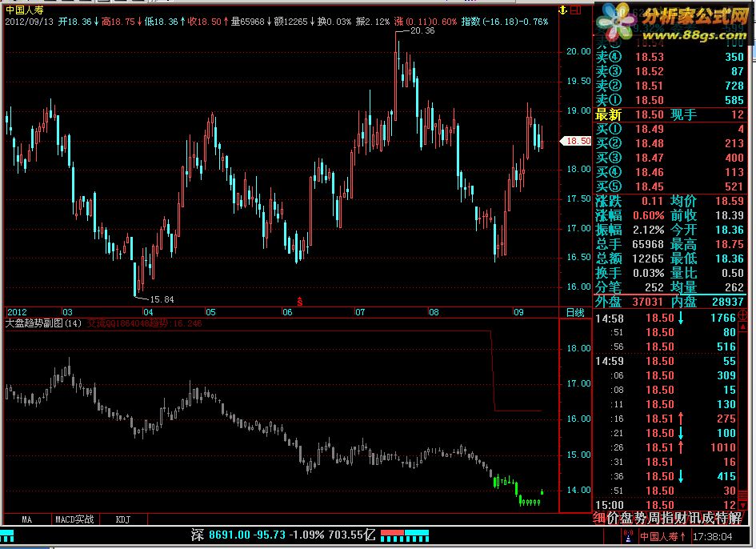756x549 pixels.
Task: Click the target icon at top of the tick list
Action: 744,316
